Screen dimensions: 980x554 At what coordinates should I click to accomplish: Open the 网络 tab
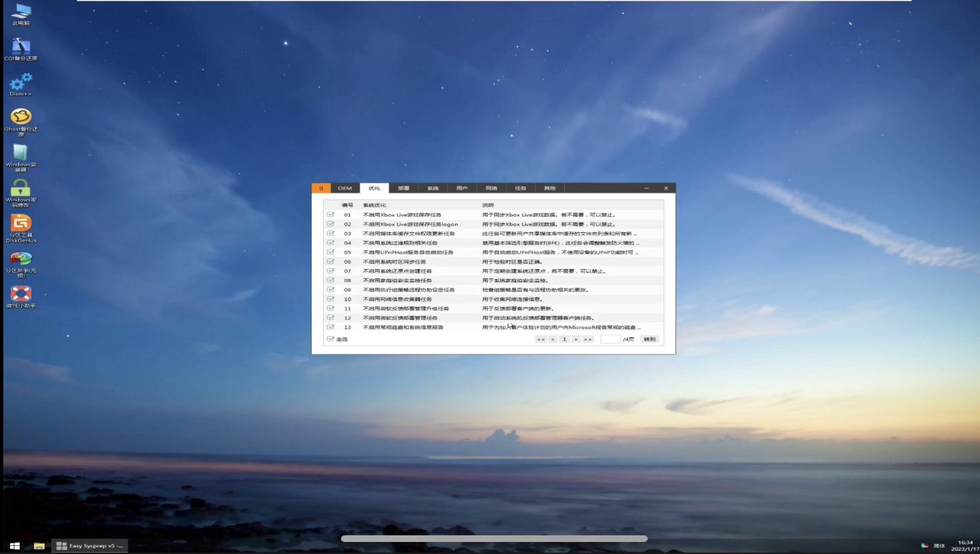coord(492,188)
